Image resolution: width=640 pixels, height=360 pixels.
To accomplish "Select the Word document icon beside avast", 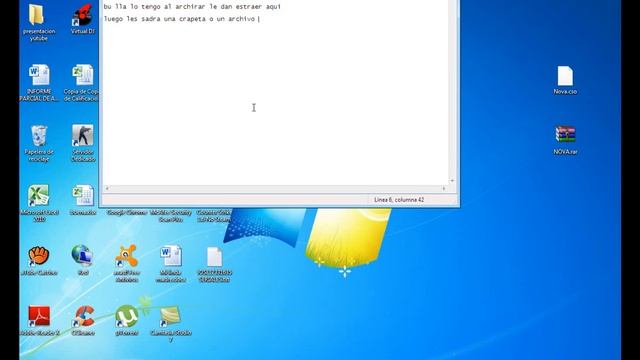I will 171,256.
